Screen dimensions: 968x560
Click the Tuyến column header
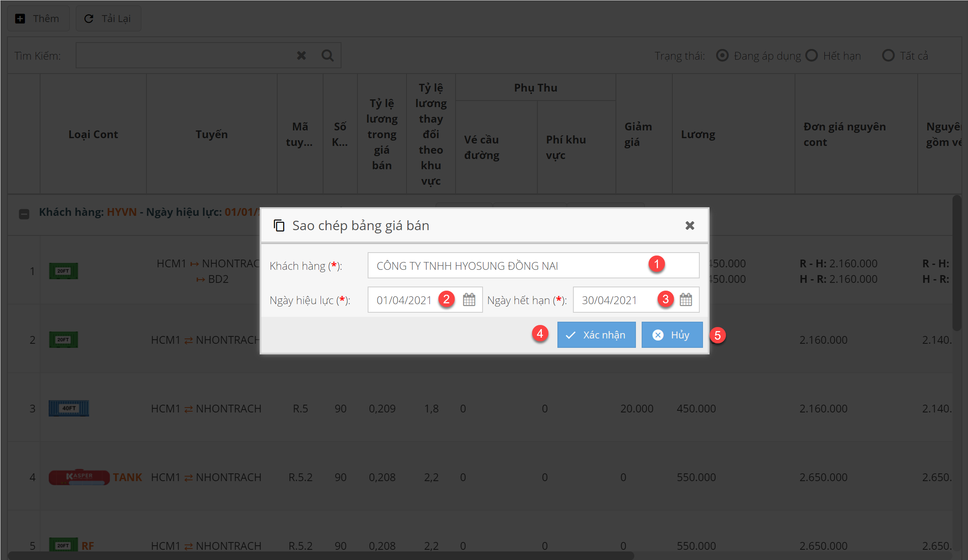[x=211, y=134]
